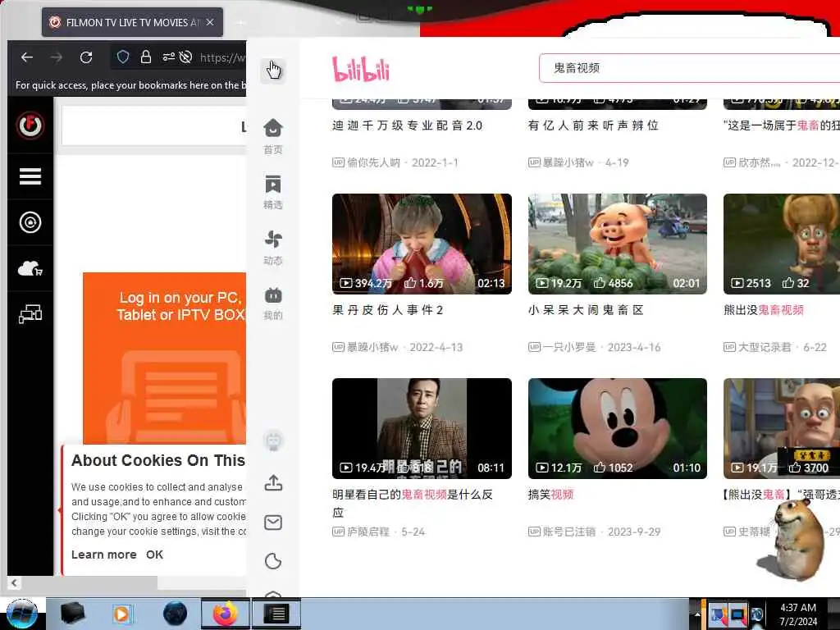840x630 pixels.
Task: Go forward in the Firefox window
Action: [57, 57]
